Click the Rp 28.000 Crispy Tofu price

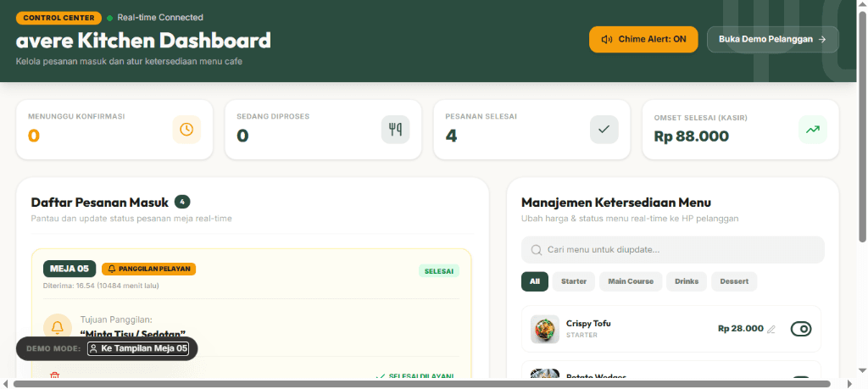(741, 329)
